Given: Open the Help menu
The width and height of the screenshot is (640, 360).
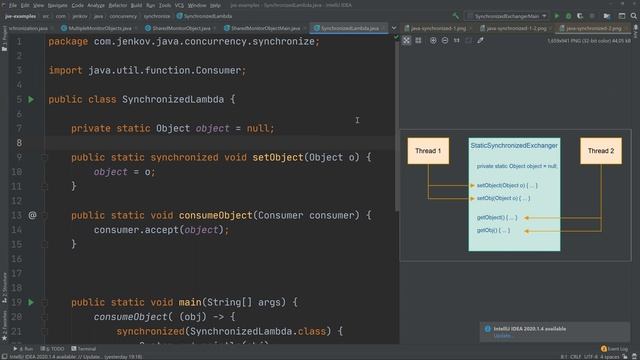Looking at the screenshot, I should click(x=215, y=5).
